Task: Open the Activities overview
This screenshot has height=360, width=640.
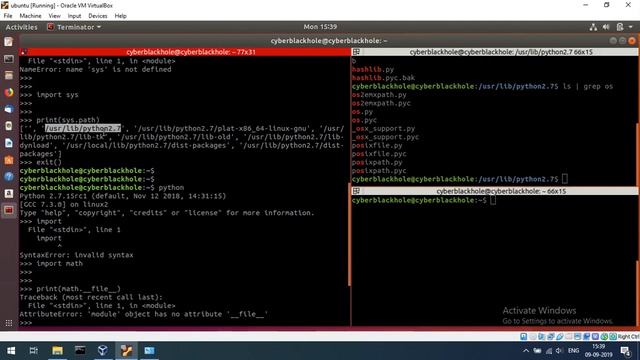Action: coord(21,27)
